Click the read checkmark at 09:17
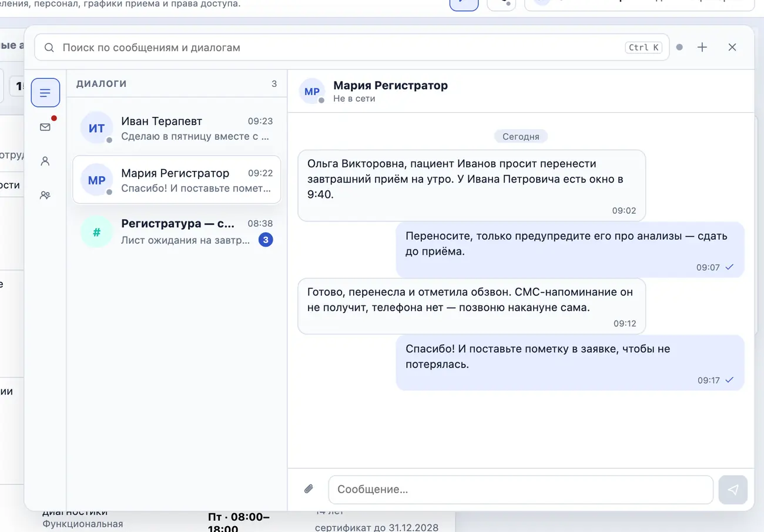Viewport: 764px width, 532px height. point(729,380)
